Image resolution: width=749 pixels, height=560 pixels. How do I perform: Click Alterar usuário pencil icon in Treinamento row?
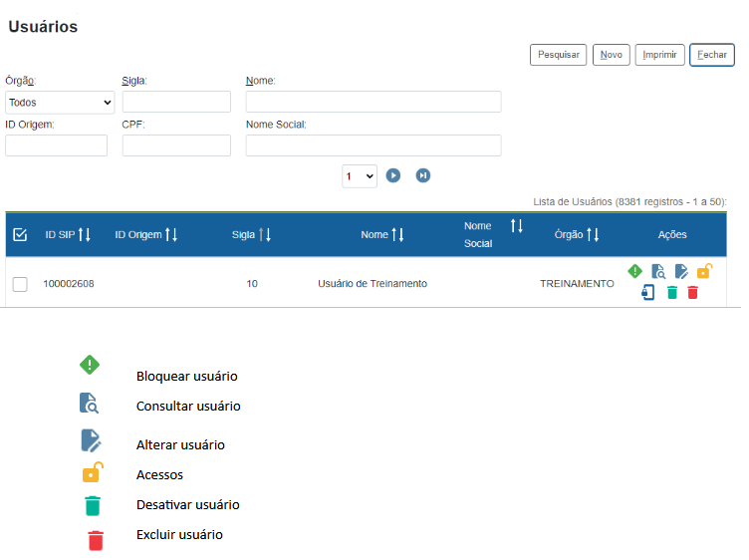[681, 271]
